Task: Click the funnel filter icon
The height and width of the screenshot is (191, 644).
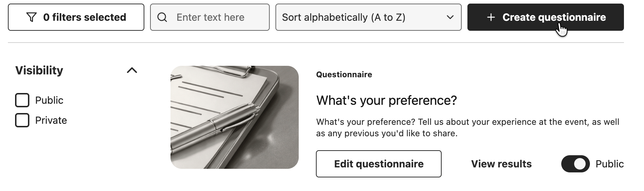Action: pyautogui.click(x=32, y=17)
